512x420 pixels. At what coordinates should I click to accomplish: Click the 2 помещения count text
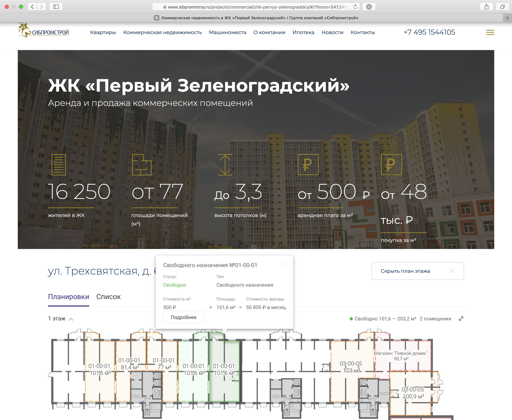click(435, 319)
